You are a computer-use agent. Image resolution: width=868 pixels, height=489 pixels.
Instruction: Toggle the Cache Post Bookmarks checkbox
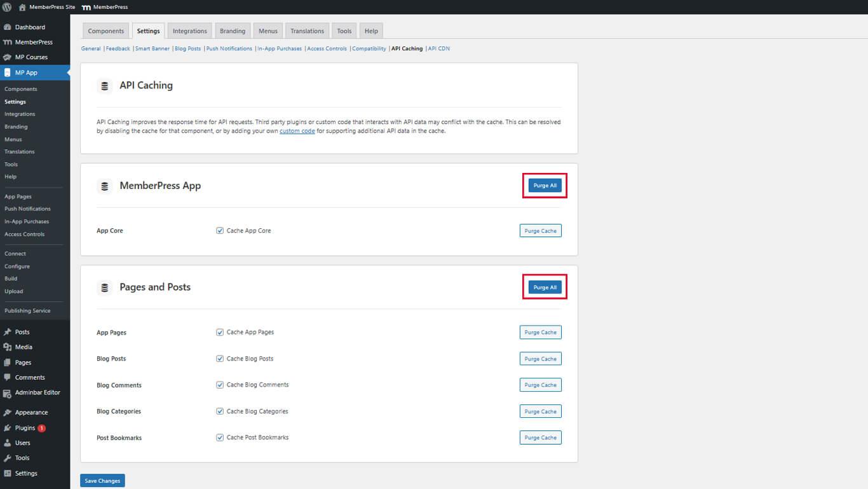click(x=219, y=437)
